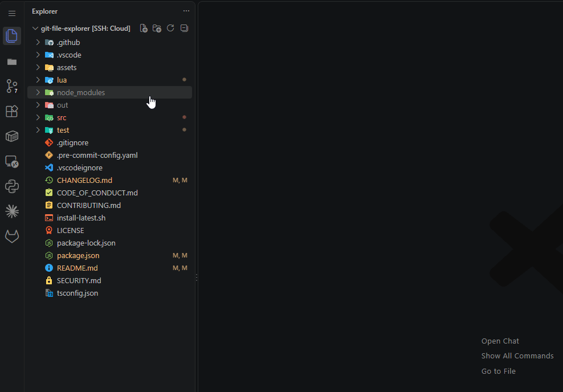Click Show All Commands link
The height and width of the screenshot is (392, 563).
coord(517,356)
